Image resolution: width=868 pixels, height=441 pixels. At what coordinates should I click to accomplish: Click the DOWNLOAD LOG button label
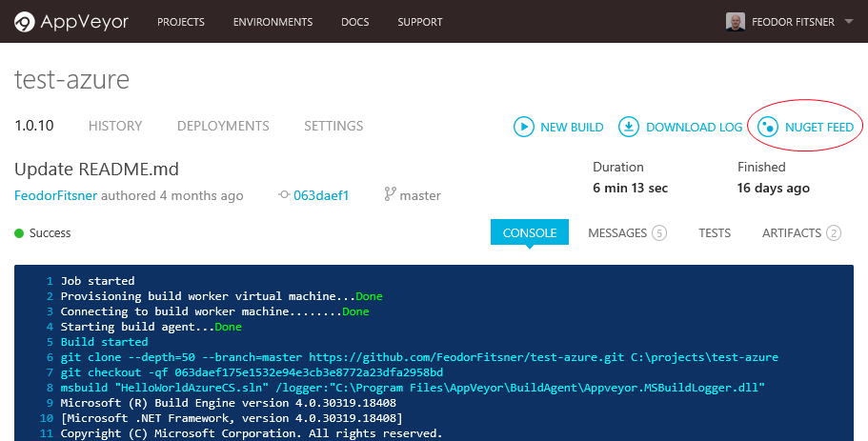coord(695,128)
